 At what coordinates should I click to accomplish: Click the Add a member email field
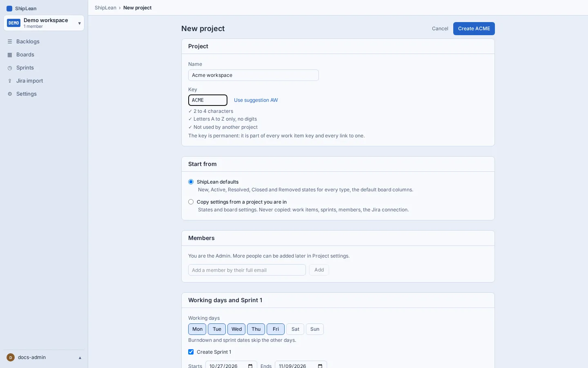(247, 270)
